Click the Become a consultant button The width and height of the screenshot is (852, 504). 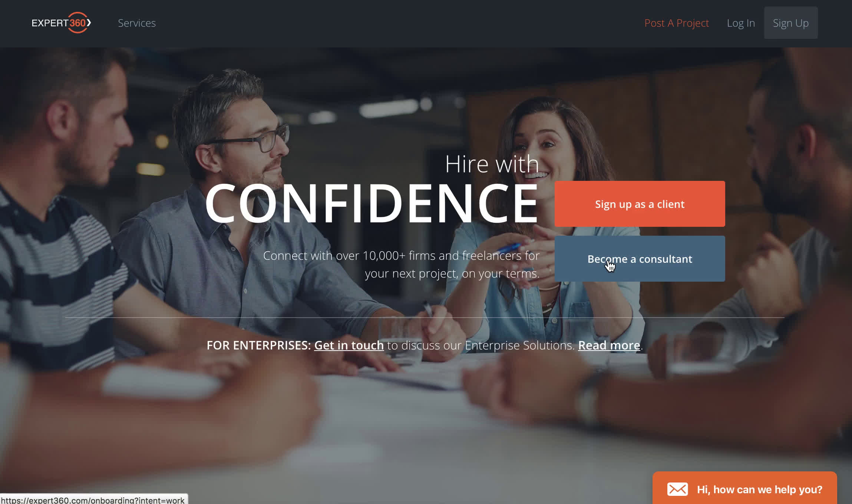640,259
